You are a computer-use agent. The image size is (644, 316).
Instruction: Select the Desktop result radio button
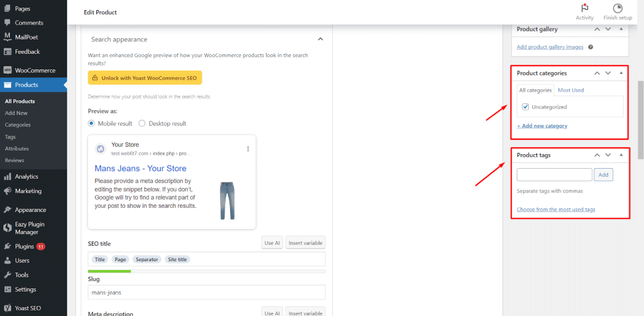pos(142,123)
